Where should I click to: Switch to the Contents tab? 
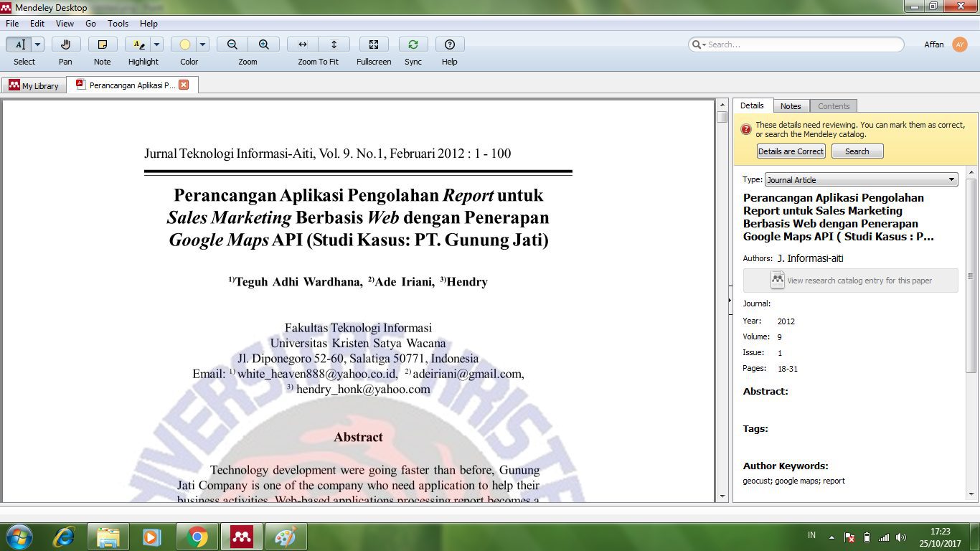(x=834, y=106)
